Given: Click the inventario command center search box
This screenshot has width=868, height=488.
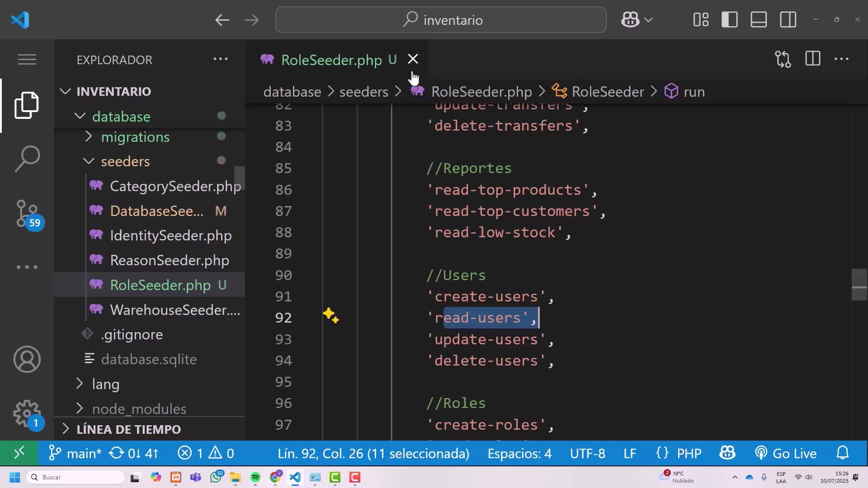Looking at the screenshot, I should [441, 20].
